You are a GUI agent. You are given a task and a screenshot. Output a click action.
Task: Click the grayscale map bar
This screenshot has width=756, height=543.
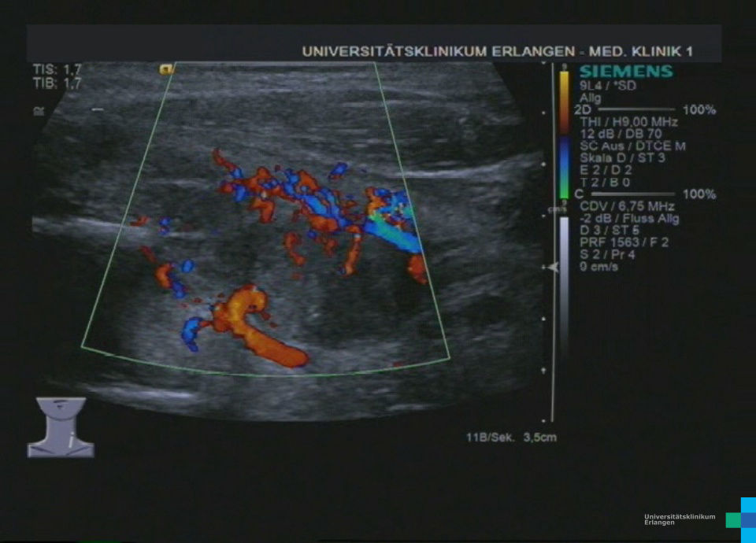point(564,283)
